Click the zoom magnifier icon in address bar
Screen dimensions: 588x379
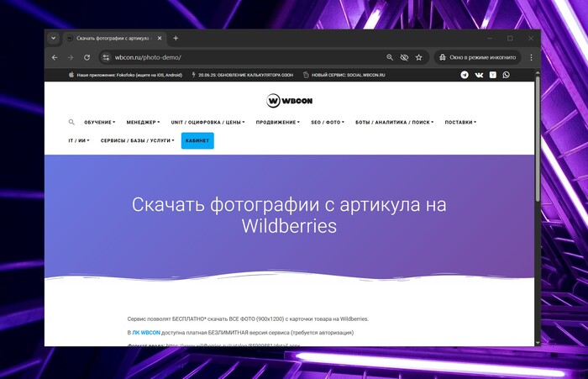390,57
